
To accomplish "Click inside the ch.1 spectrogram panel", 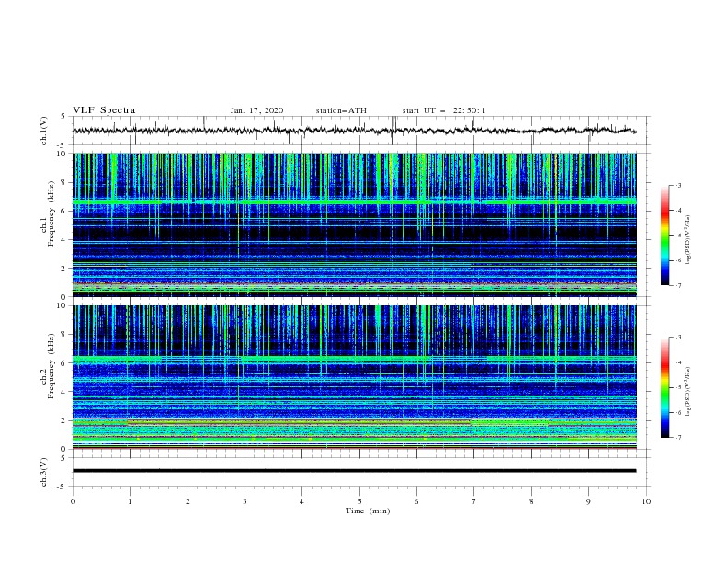I will [354, 224].
